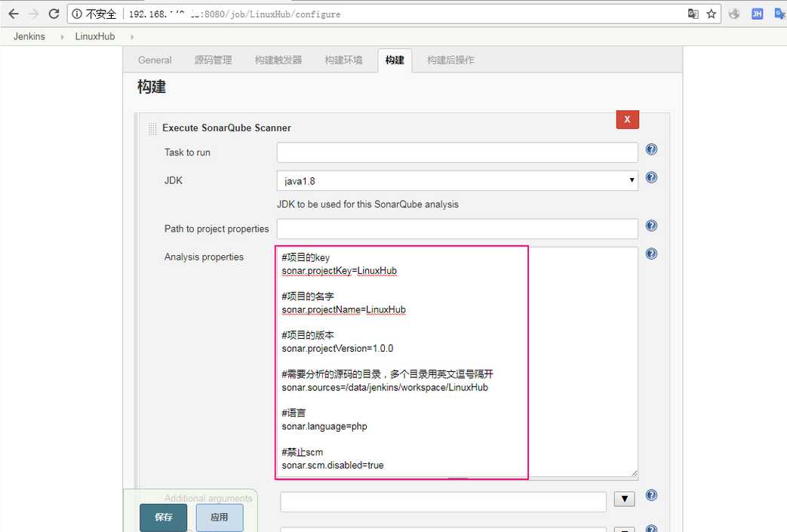Select the 构建 tab

coord(395,60)
